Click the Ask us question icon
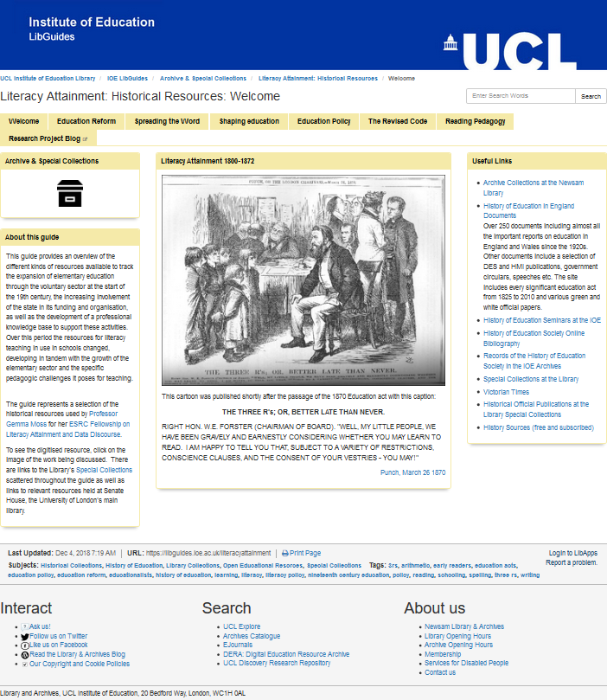 [25, 626]
